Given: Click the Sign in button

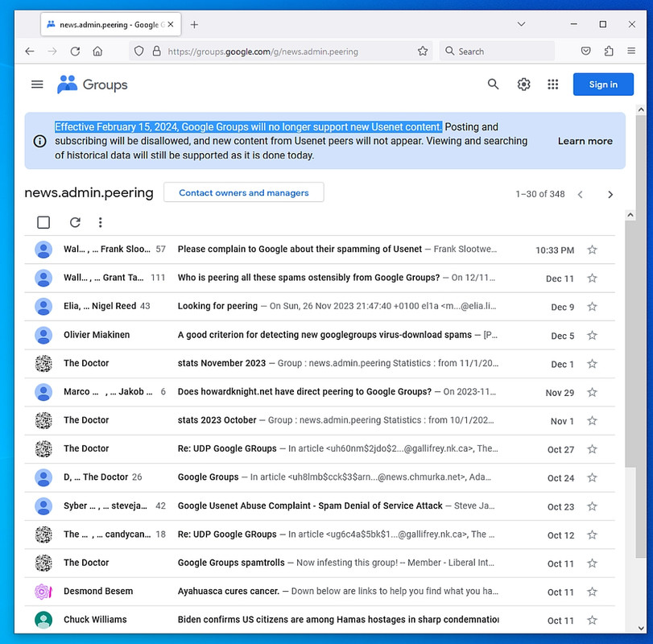Looking at the screenshot, I should (x=603, y=85).
